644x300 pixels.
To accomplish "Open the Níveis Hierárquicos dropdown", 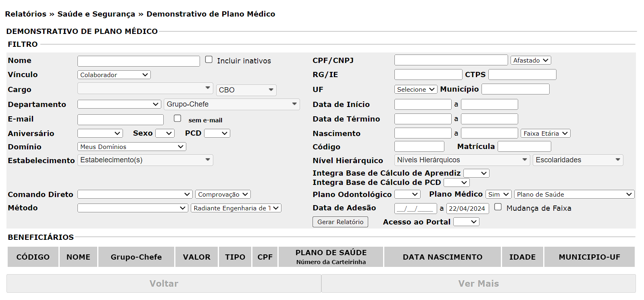I will tap(462, 160).
